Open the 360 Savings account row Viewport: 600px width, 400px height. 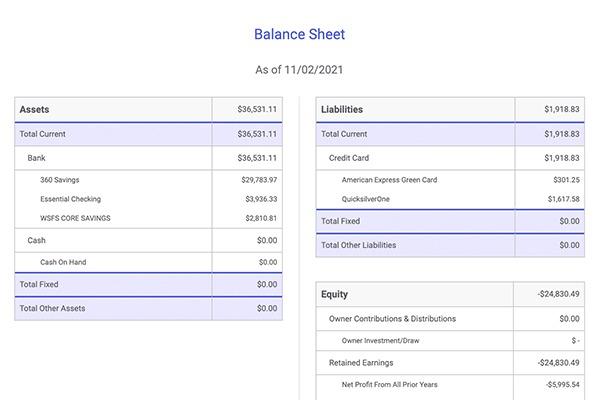[x=60, y=180]
